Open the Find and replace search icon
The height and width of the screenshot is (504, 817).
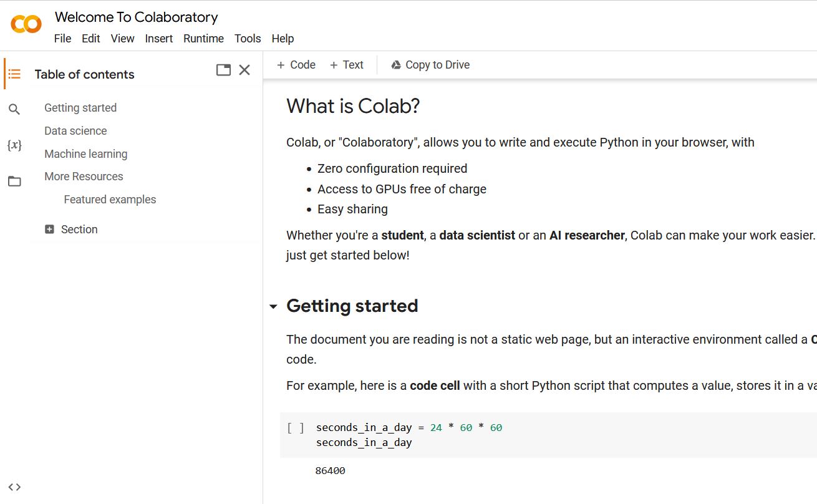tap(14, 110)
